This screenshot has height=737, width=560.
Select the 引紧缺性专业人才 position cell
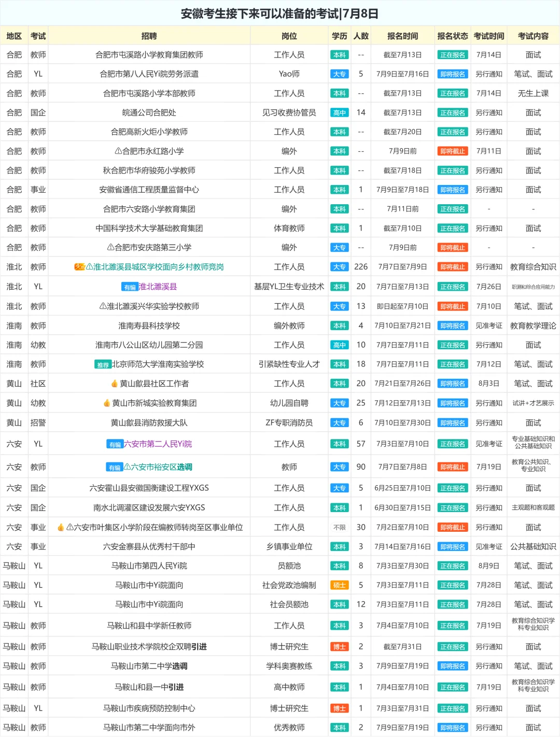pos(289,364)
